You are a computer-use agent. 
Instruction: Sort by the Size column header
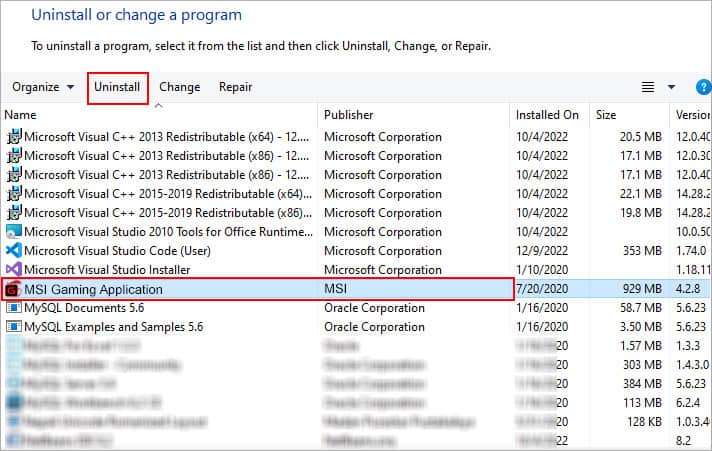(606, 115)
